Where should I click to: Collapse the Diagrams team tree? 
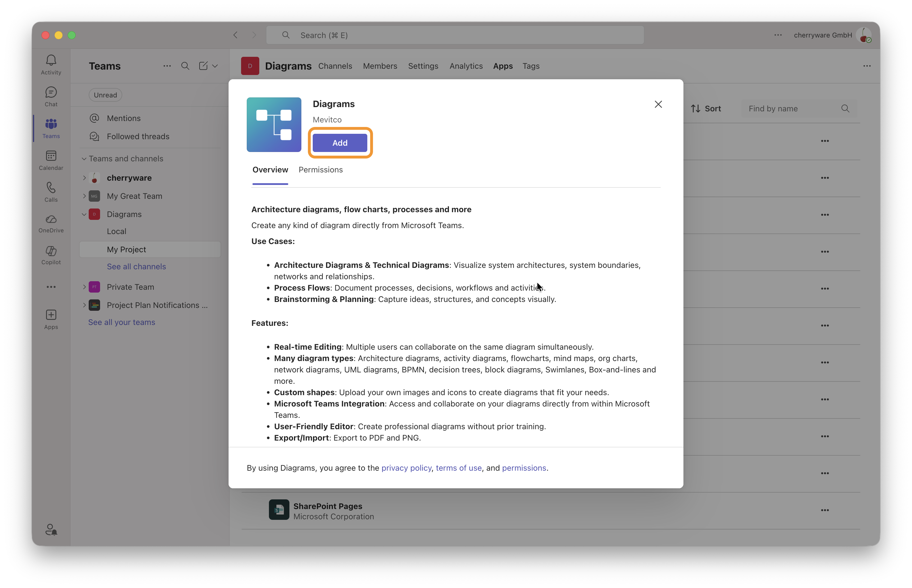pyautogui.click(x=84, y=214)
